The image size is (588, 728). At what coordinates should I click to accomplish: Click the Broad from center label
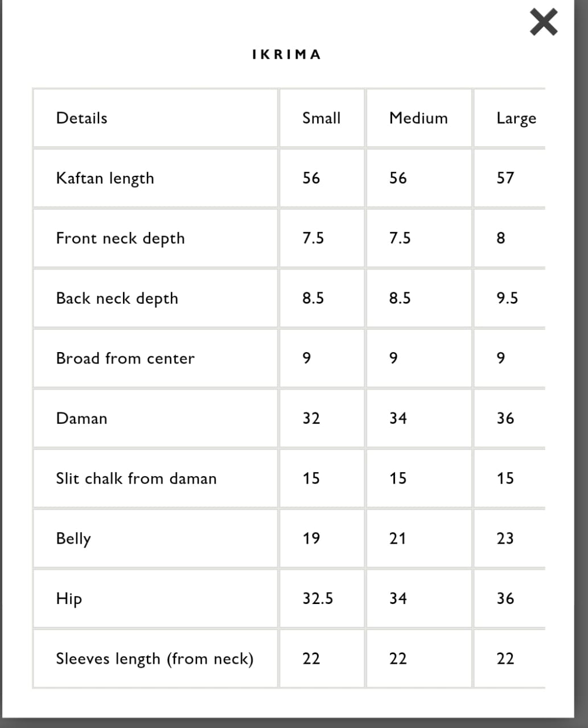tap(125, 358)
